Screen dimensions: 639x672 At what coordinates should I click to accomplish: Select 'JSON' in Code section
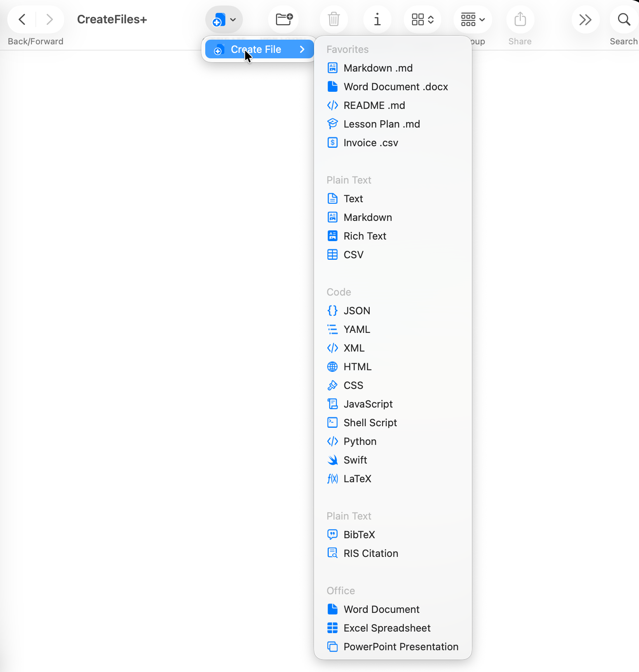pyautogui.click(x=393, y=311)
